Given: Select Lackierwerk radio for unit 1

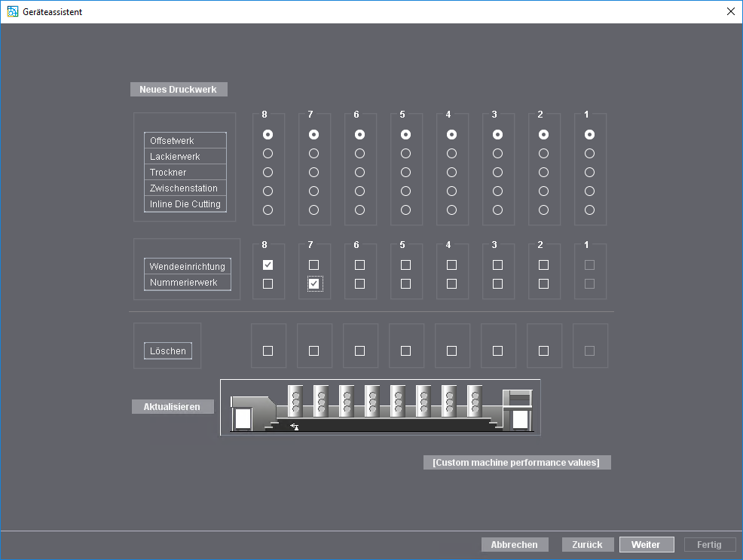Looking at the screenshot, I should 589,154.
